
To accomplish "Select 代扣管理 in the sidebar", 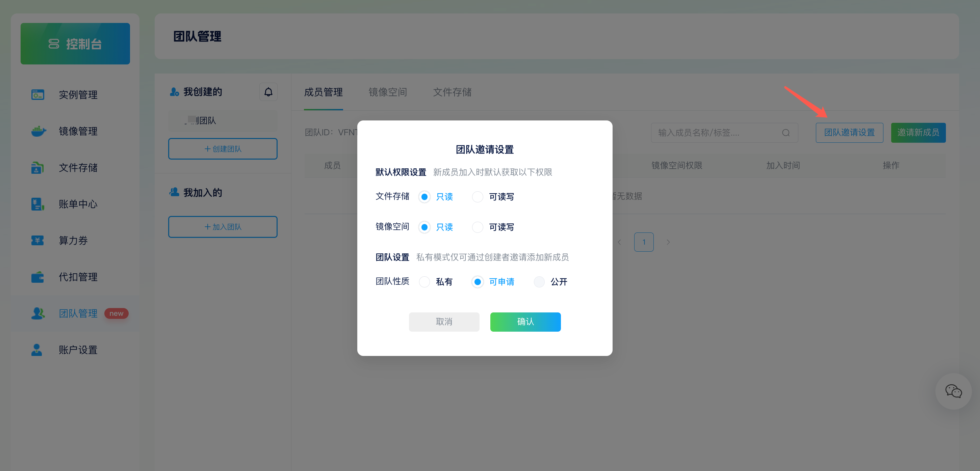I will coord(78,277).
